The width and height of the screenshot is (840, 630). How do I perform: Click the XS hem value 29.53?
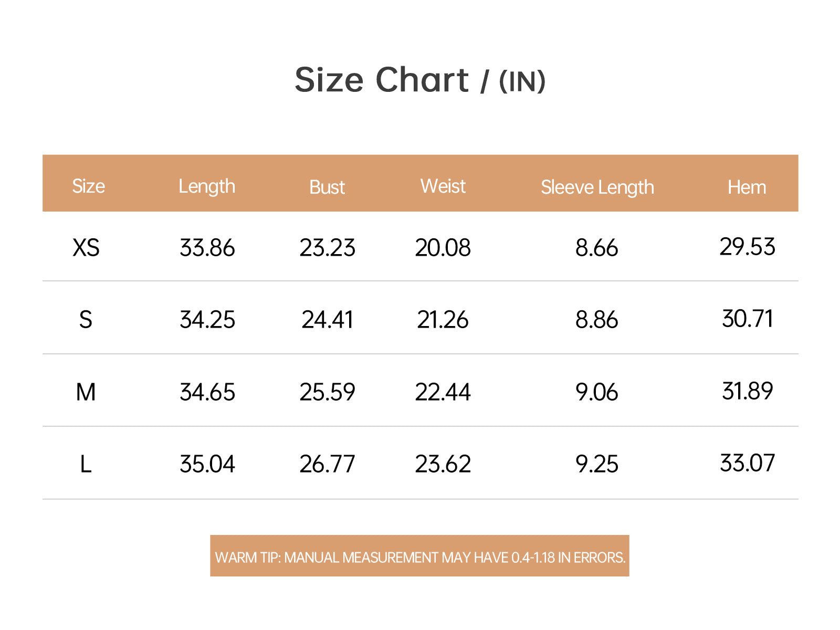(747, 247)
